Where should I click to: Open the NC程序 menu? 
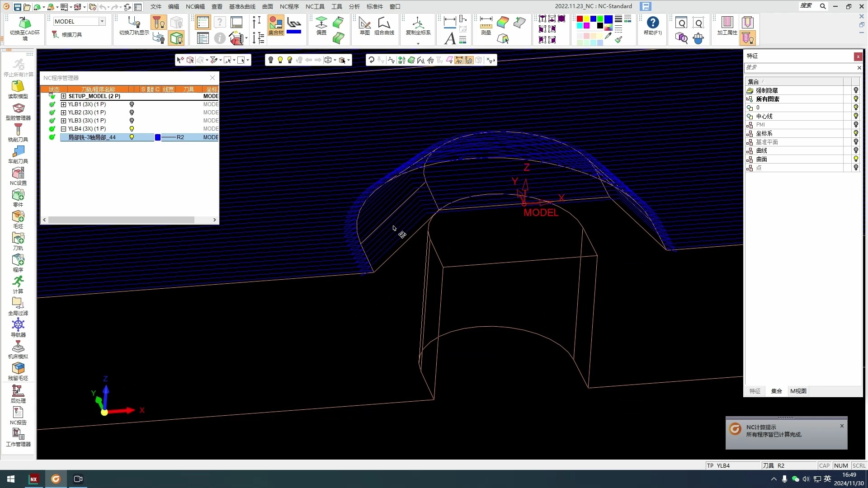click(289, 6)
